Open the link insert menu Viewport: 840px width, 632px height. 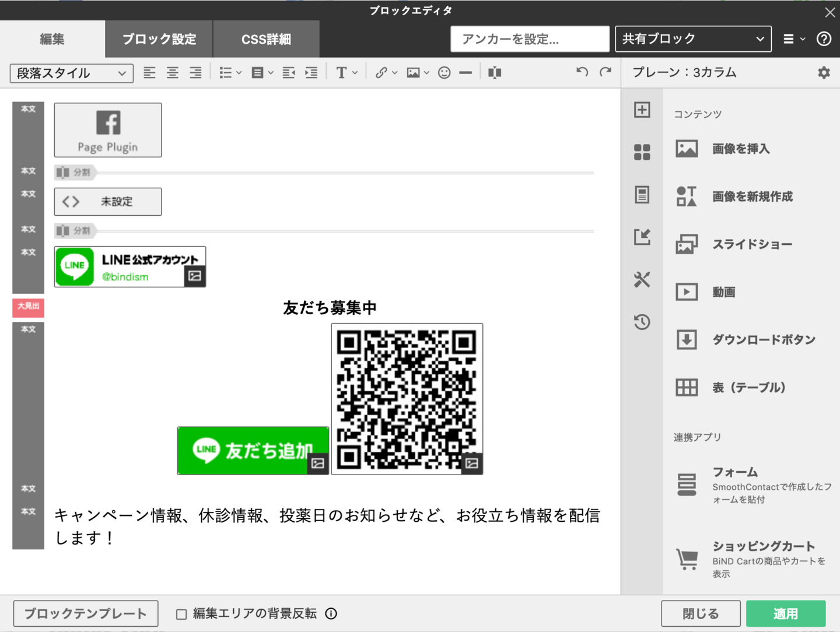coord(386,73)
